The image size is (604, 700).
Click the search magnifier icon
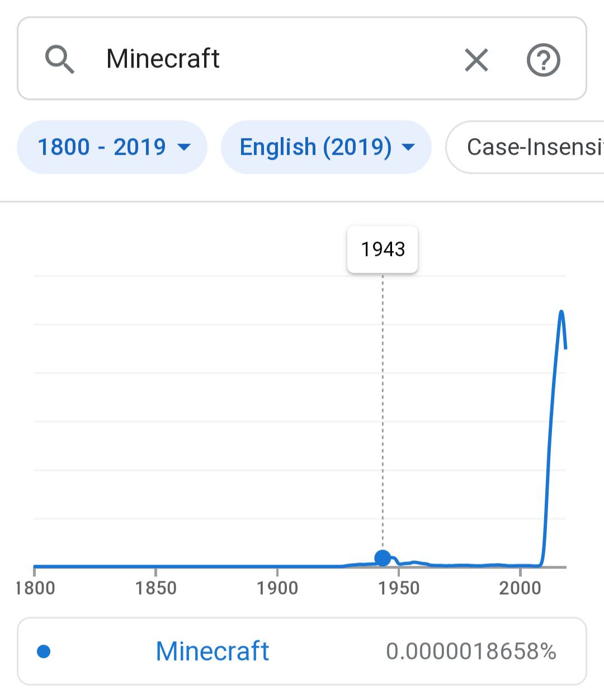pyautogui.click(x=59, y=59)
